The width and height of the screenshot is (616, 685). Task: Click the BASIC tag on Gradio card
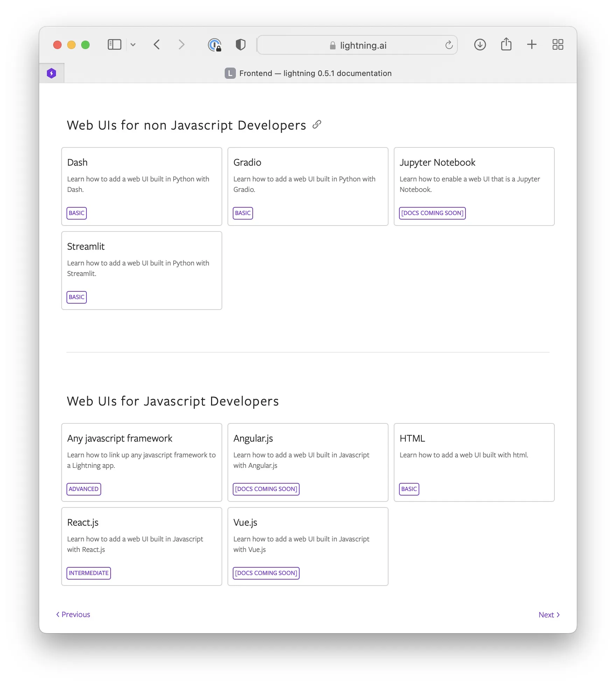[x=243, y=213]
